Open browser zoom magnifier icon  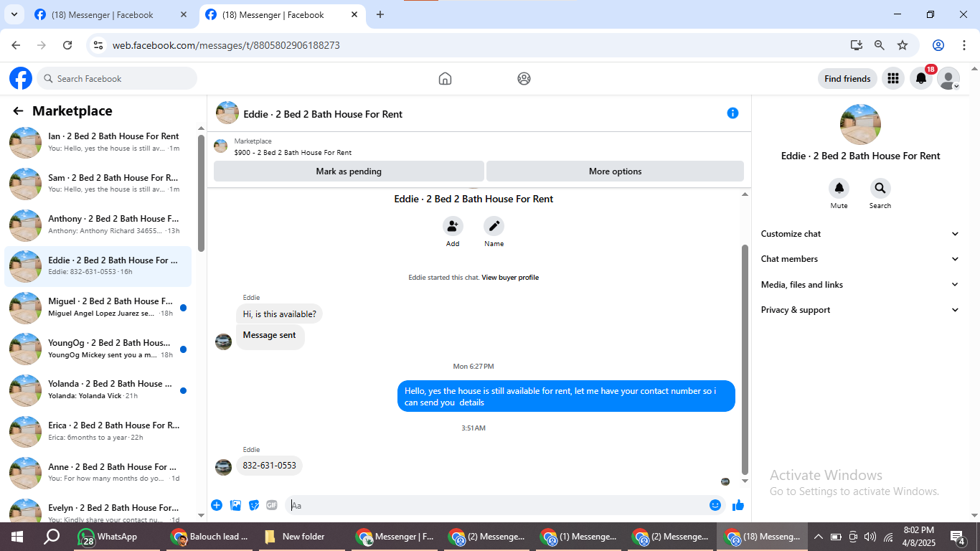click(880, 45)
